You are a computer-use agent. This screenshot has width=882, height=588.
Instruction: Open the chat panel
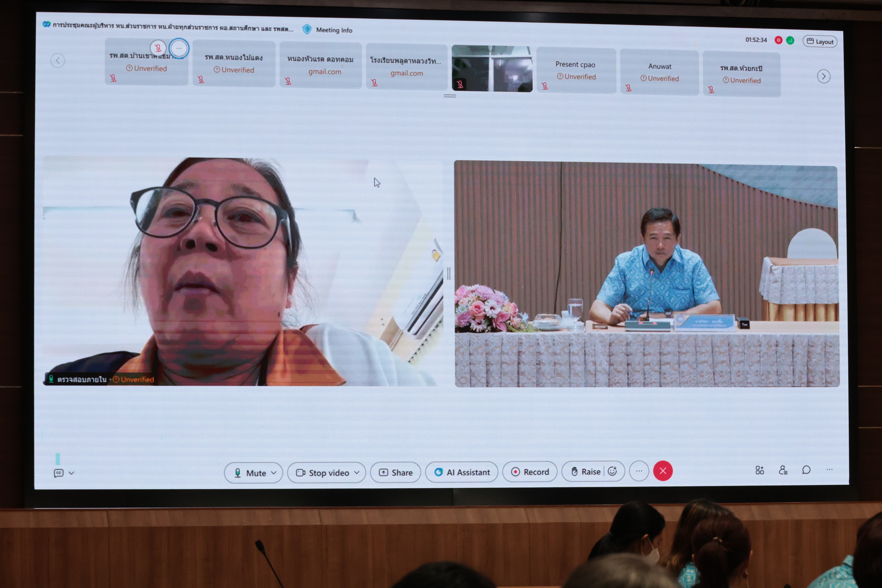tap(806, 470)
